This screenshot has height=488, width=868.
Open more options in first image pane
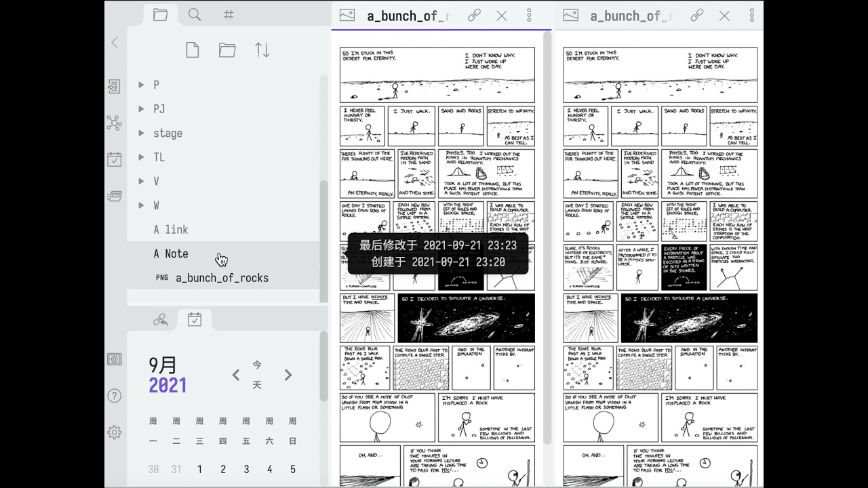529,16
